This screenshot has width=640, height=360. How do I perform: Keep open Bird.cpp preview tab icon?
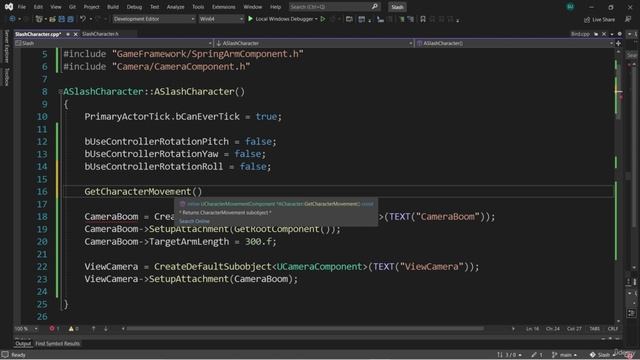(x=596, y=34)
